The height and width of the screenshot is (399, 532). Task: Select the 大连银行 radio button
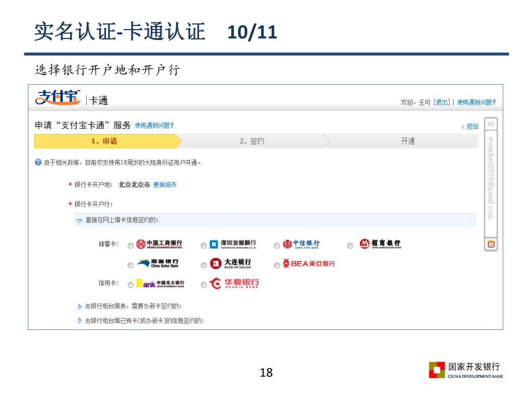(x=204, y=265)
